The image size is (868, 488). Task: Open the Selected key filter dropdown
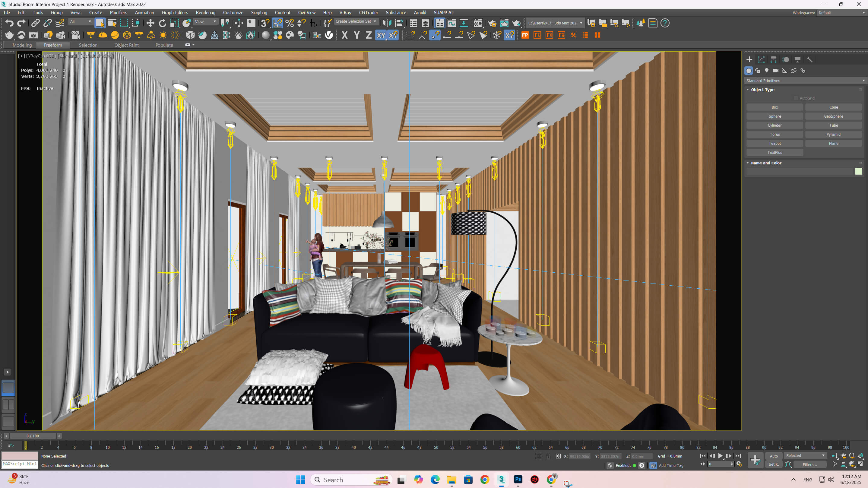[805, 456]
